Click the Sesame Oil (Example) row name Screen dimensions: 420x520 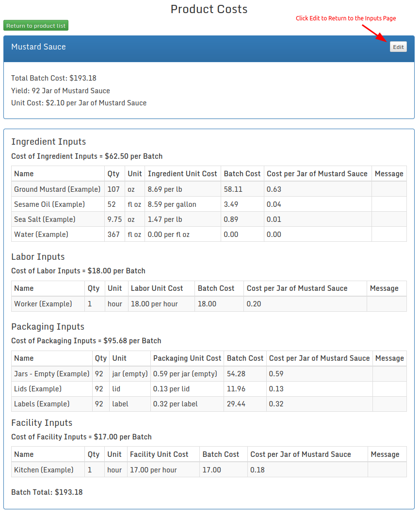coord(49,204)
